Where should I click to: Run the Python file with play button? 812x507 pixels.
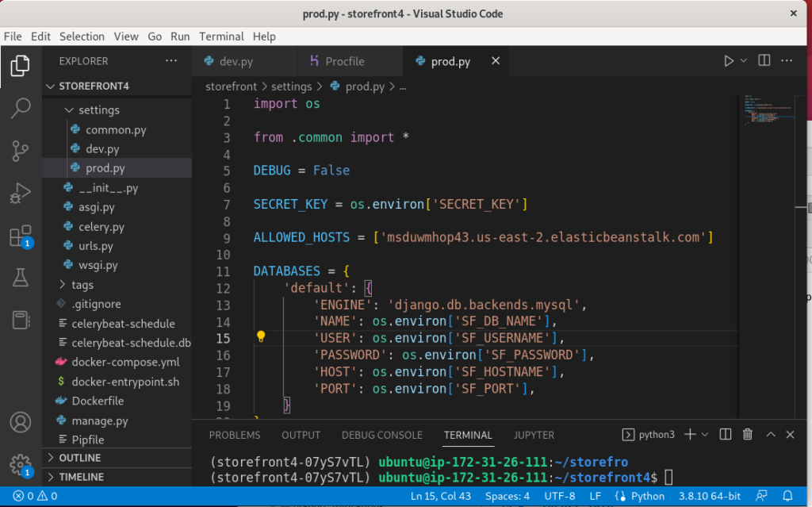point(729,61)
